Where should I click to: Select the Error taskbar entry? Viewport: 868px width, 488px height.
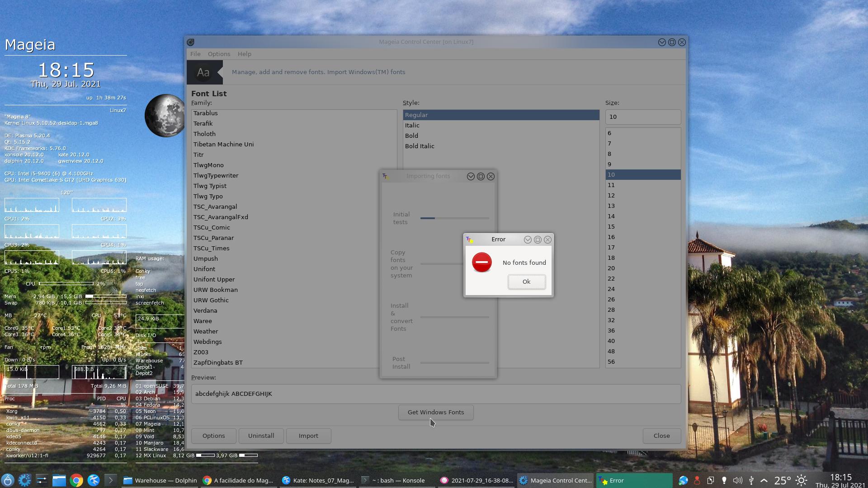(634, 480)
